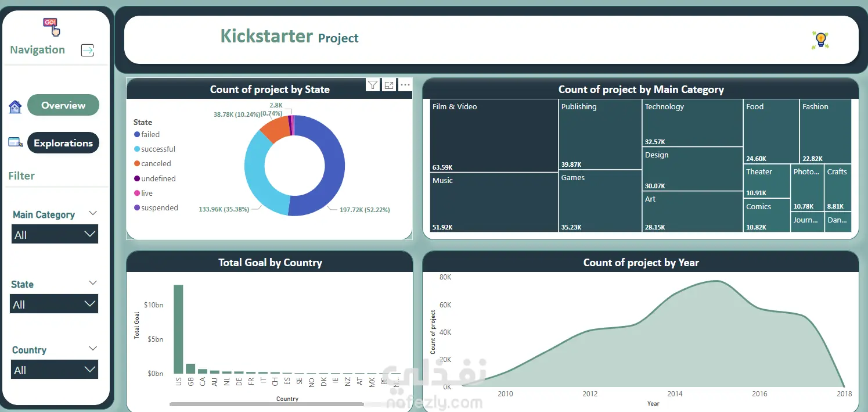Image resolution: width=868 pixels, height=412 pixels.
Task: Click the lightbulb icon in header
Action: point(820,40)
